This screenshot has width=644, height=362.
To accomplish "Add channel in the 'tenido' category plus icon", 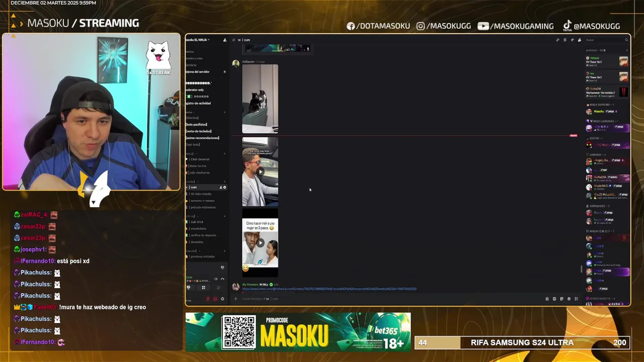I will point(224,250).
